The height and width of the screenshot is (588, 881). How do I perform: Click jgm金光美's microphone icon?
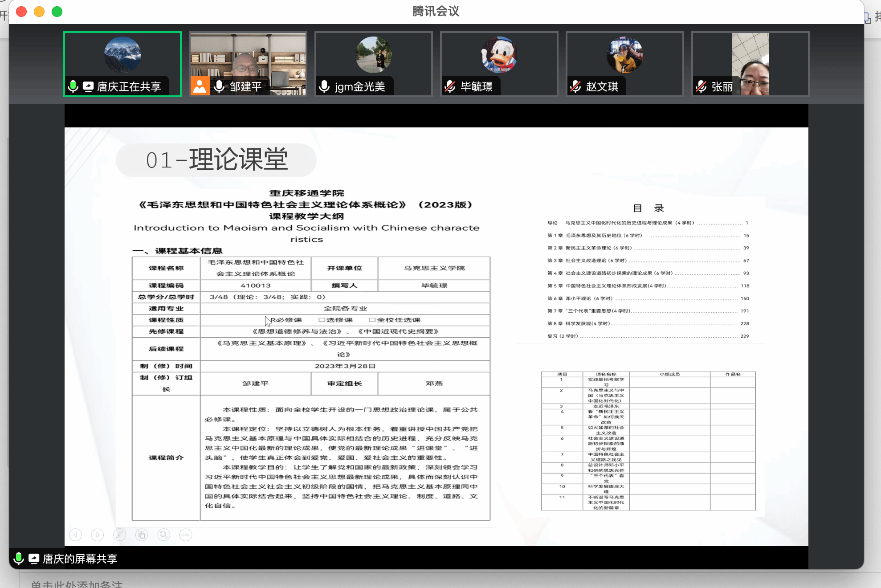point(325,86)
